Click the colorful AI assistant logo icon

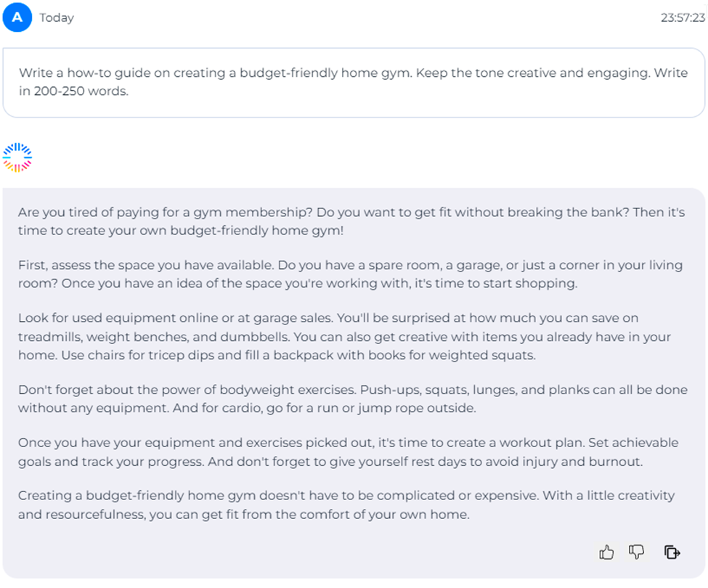tap(17, 158)
